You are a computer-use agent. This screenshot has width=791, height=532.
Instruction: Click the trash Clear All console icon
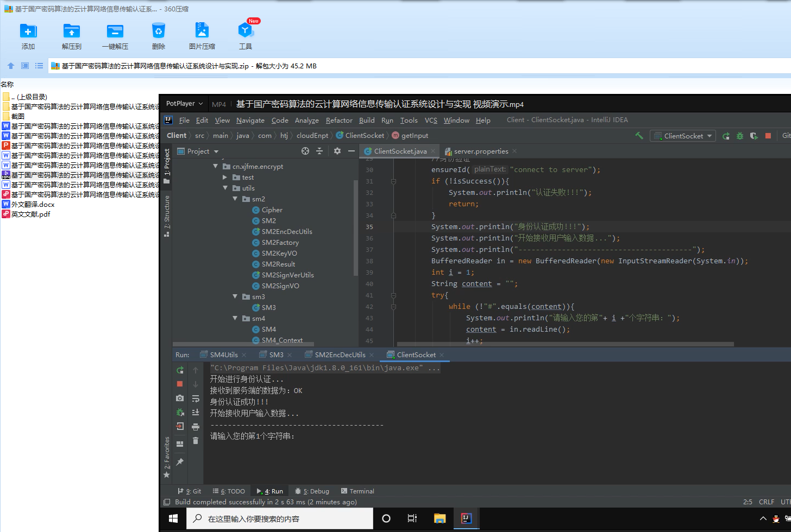[x=196, y=441]
